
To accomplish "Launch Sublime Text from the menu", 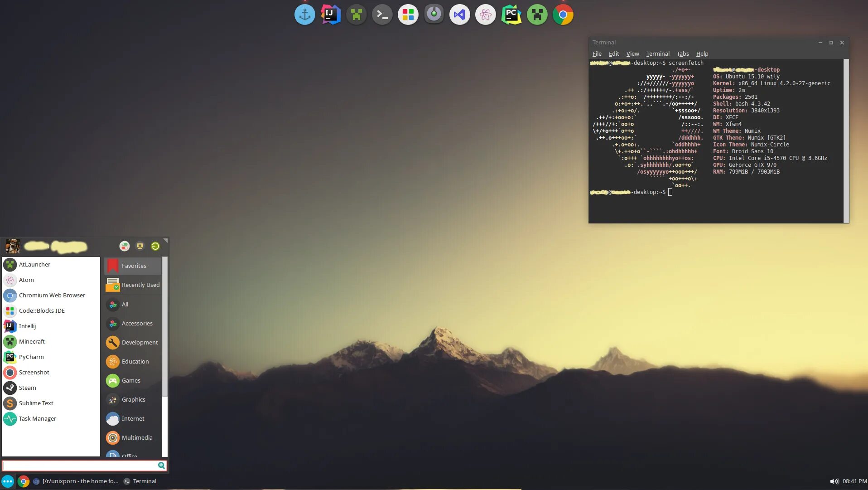I will [51, 403].
